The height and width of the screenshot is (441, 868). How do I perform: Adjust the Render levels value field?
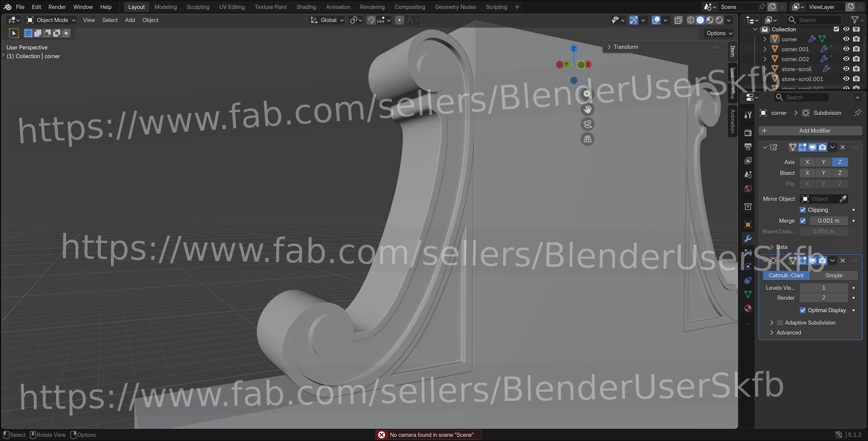coord(824,298)
